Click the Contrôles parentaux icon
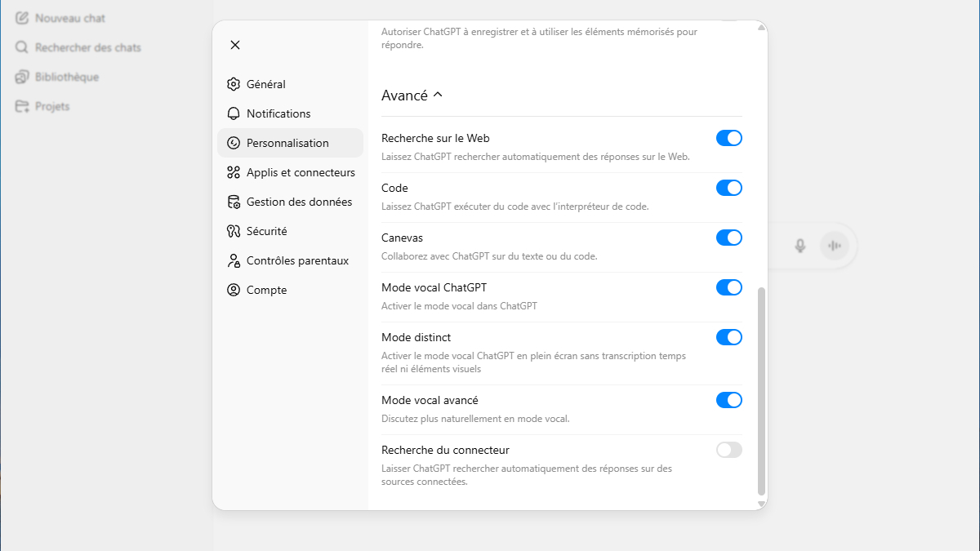 pos(234,260)
